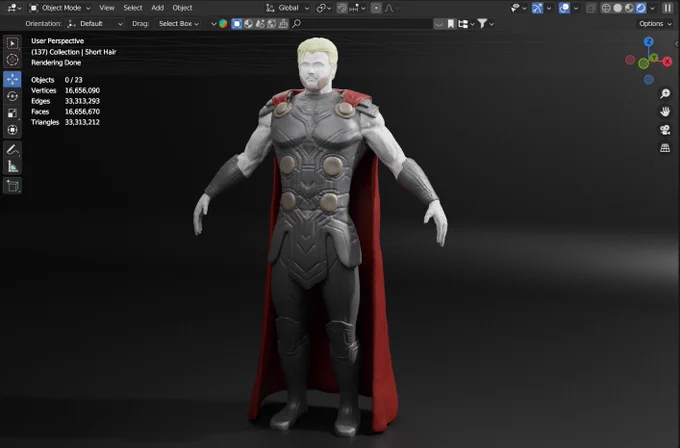Switch to wireframe shading
Viewport: 680px width, 448px height.
point(606,8)
